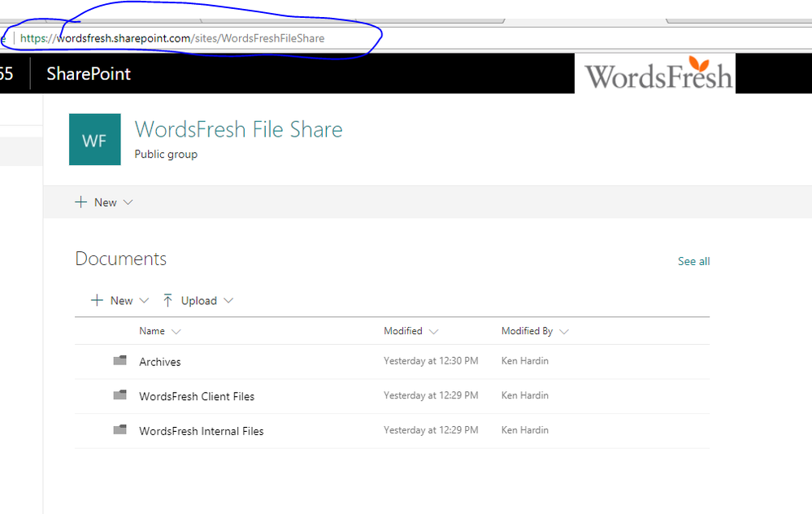Click the WordsFresh Internal Files folder icon
This screenshot has width=812, height=514.
pos(120,429)
